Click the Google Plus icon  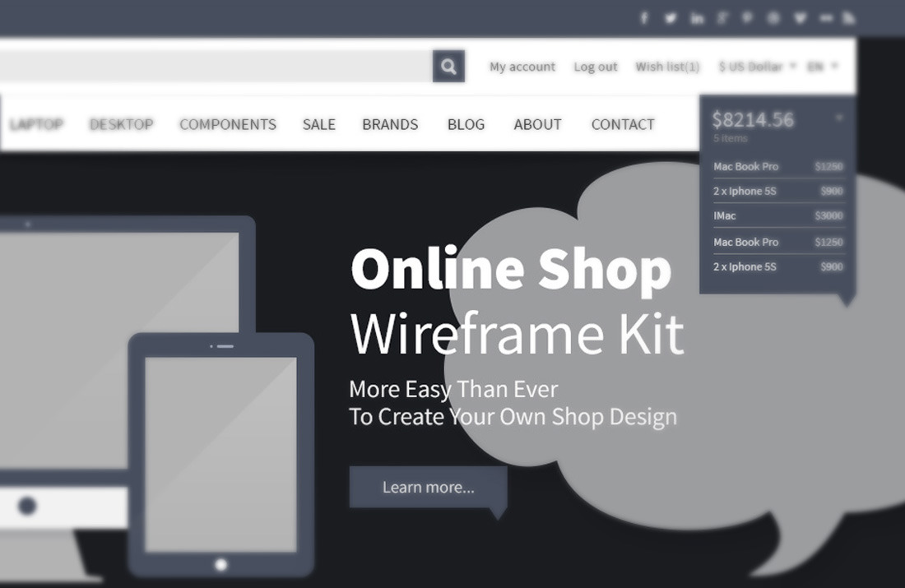[722, 18]
